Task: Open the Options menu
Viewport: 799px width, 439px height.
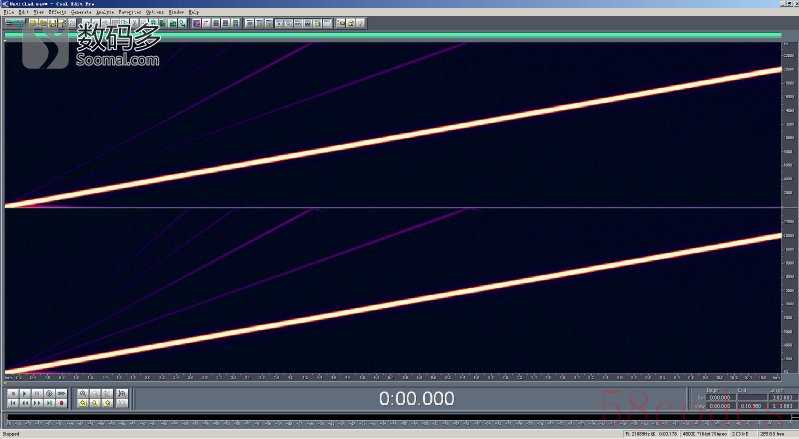Action: [x=155, y=11]
